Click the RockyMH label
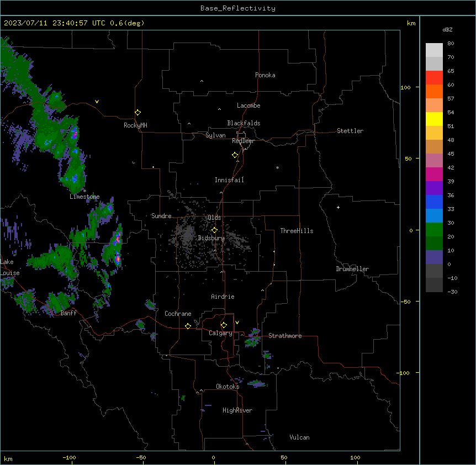 (x=135, y=125)
